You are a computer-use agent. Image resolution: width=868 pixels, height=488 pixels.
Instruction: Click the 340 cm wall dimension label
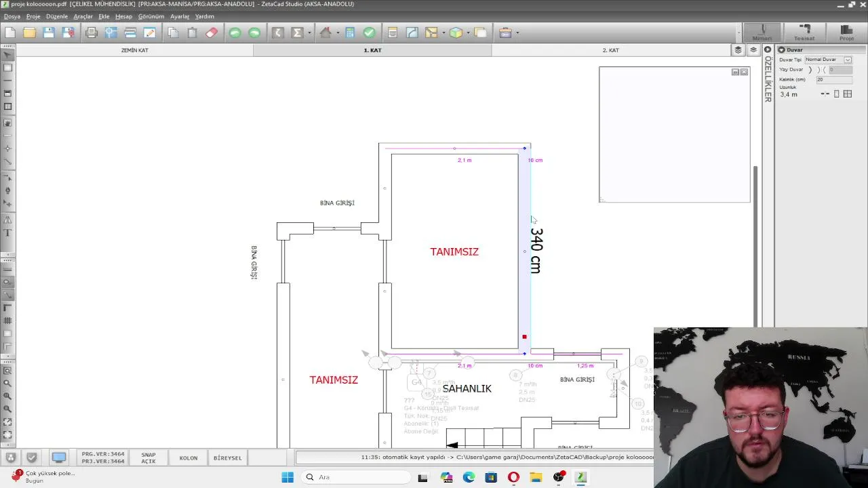(536, 250)
